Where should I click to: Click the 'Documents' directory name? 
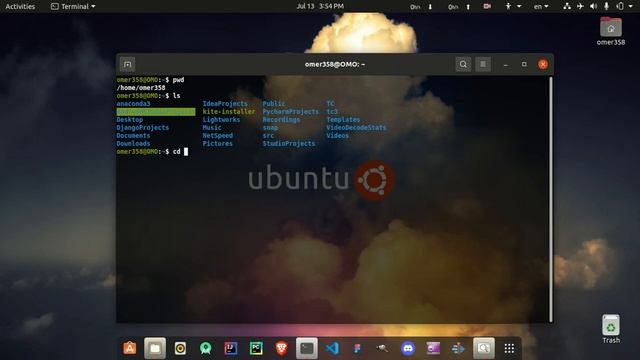[133, 136]
